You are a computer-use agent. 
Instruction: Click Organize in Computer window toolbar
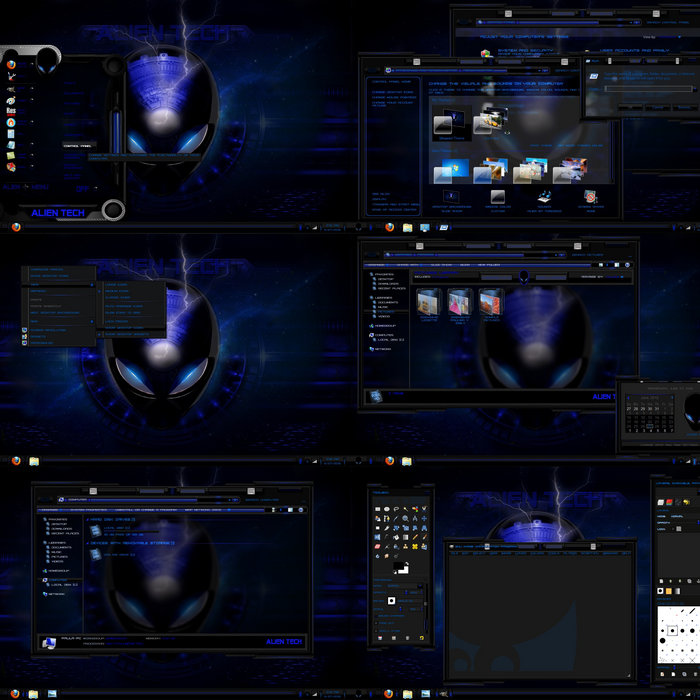coord(50,510)
